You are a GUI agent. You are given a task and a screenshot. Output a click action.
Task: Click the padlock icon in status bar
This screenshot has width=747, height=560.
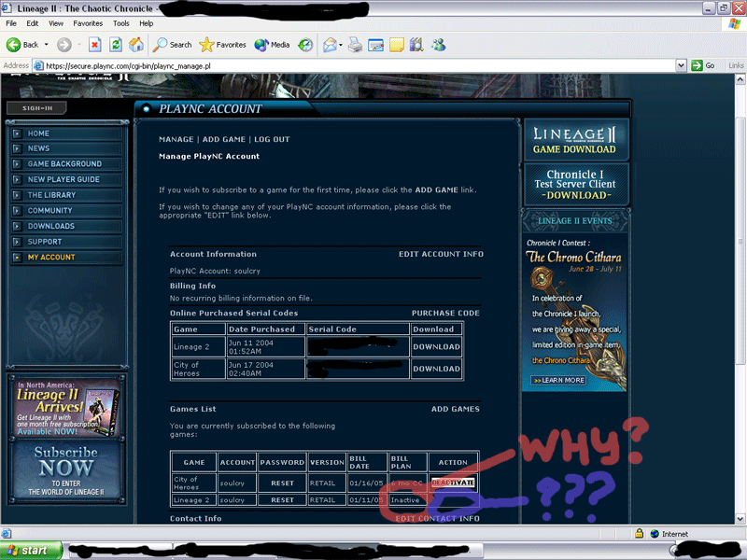[639, 533]
